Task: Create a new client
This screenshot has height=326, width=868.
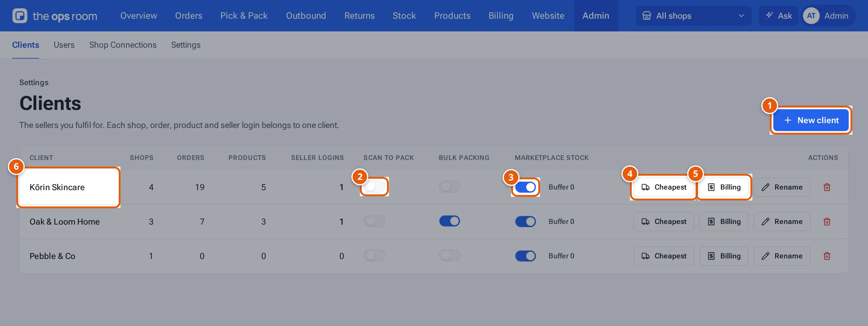Action: click(x=811, y=120)
